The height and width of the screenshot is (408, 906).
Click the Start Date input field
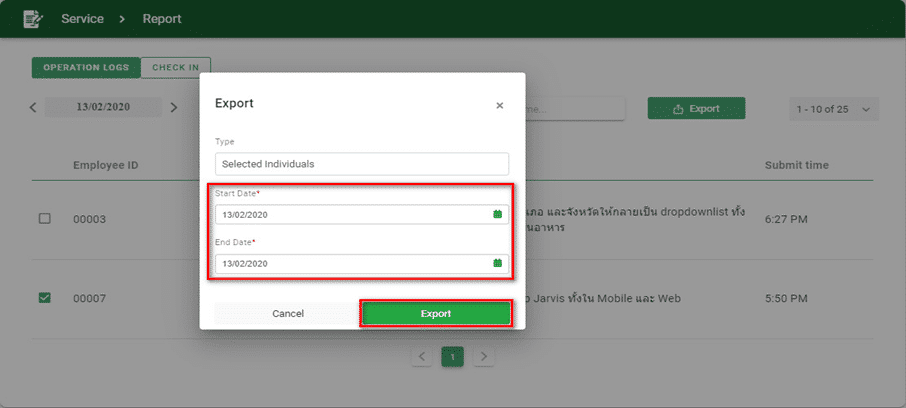point(350,214)
